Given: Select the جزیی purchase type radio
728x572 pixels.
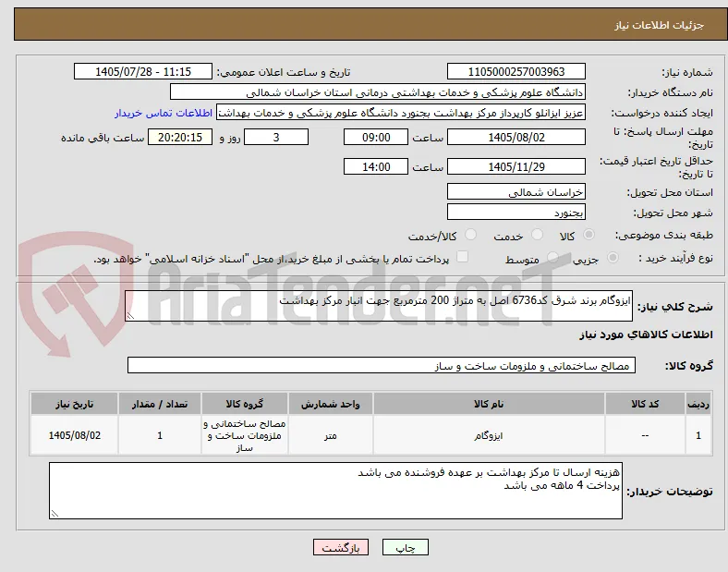Looking at the screenshot, I should 613,257.
